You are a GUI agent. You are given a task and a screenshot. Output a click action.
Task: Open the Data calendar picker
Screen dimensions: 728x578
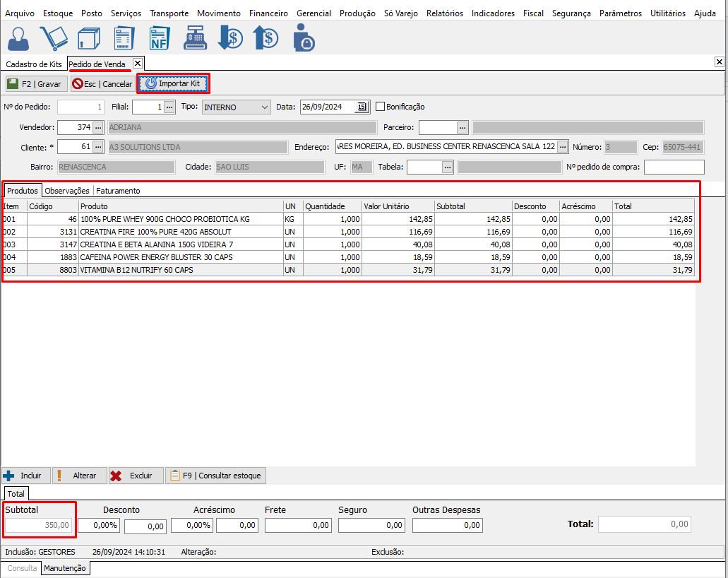point(362,107)
